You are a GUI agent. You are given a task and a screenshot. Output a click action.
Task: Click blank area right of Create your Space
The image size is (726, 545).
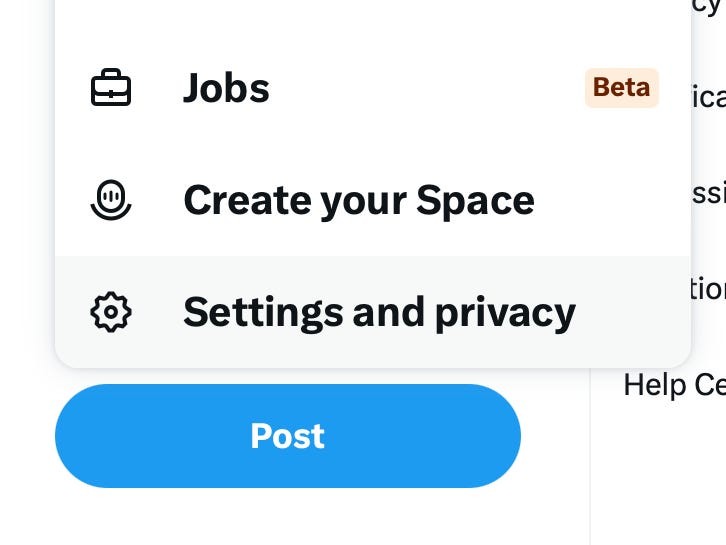(610, 201)
